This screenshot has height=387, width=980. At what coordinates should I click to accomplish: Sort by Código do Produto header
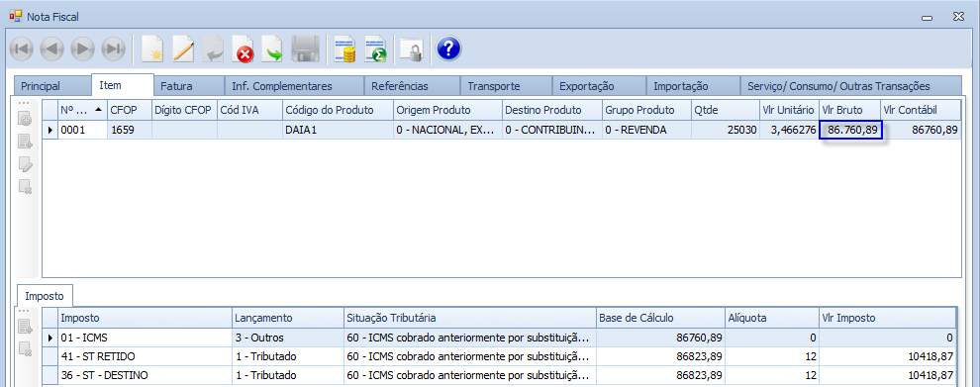click(x=338, y=110)
